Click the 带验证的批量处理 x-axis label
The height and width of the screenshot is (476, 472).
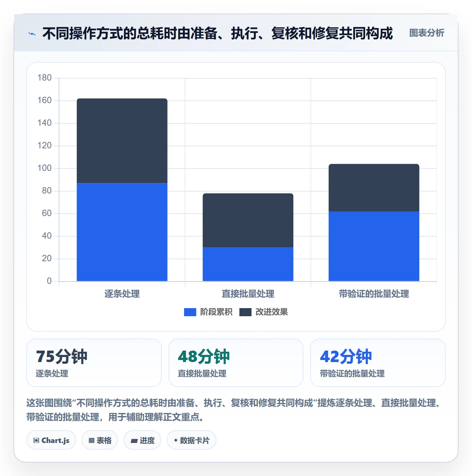374,294
